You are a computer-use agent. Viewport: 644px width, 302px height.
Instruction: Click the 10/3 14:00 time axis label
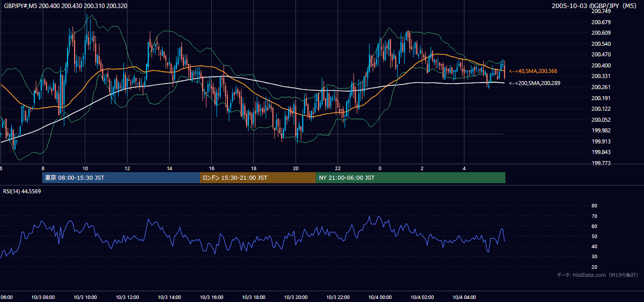(x=169, y=297)
